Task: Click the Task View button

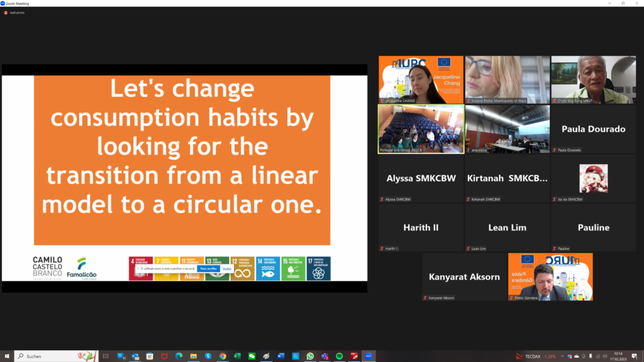Action: click(106, 356)
